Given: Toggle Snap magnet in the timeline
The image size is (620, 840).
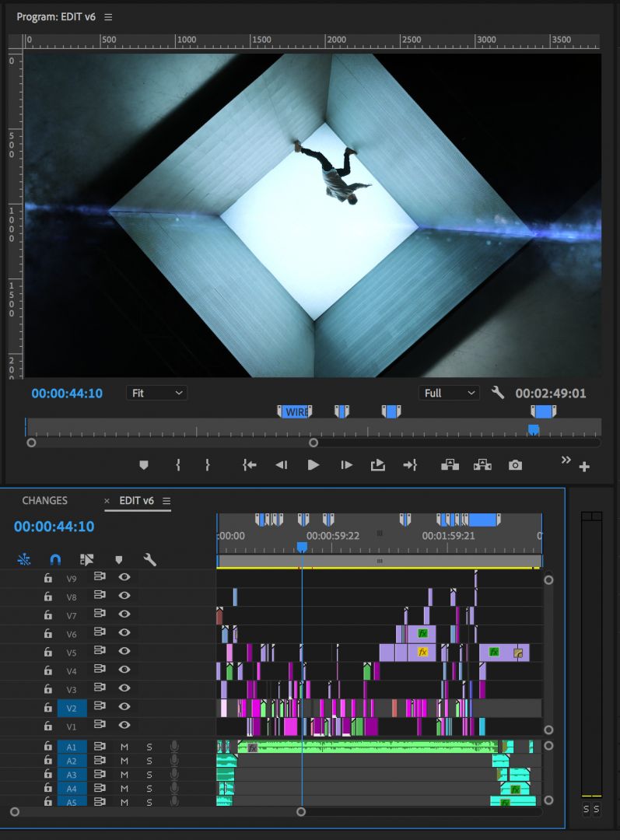Looking at the screenshot, I should (x=55, y=559).
